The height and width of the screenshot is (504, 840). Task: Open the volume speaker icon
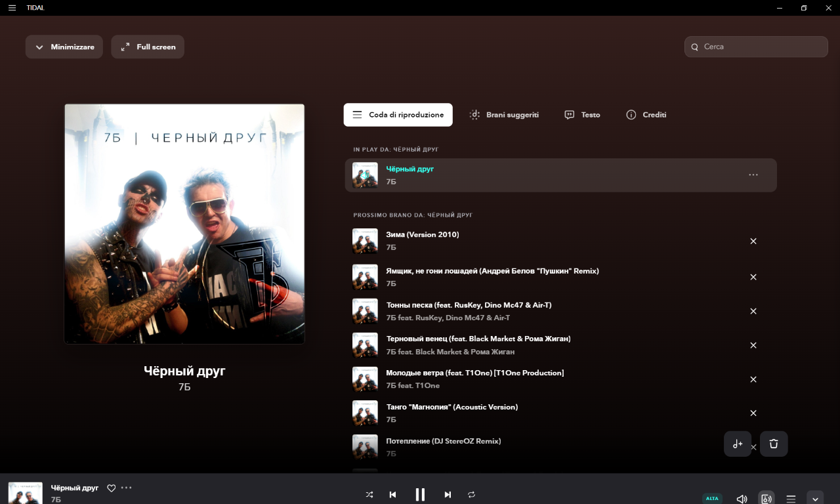click(742, 499)
